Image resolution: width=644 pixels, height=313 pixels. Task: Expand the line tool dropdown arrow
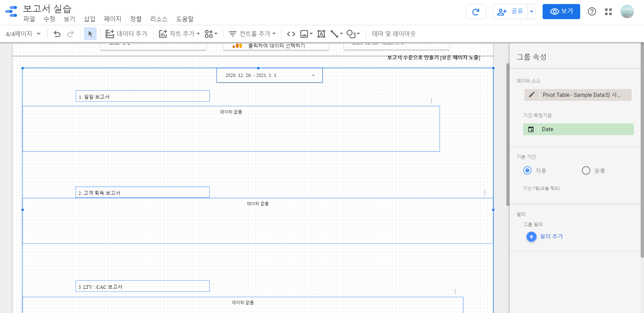tap(341, 34)
